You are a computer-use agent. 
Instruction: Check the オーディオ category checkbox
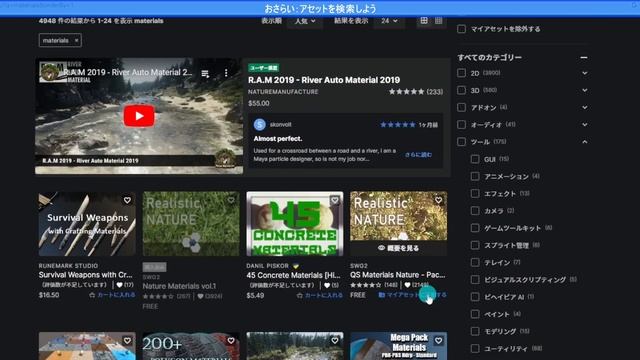pos(461,124)
